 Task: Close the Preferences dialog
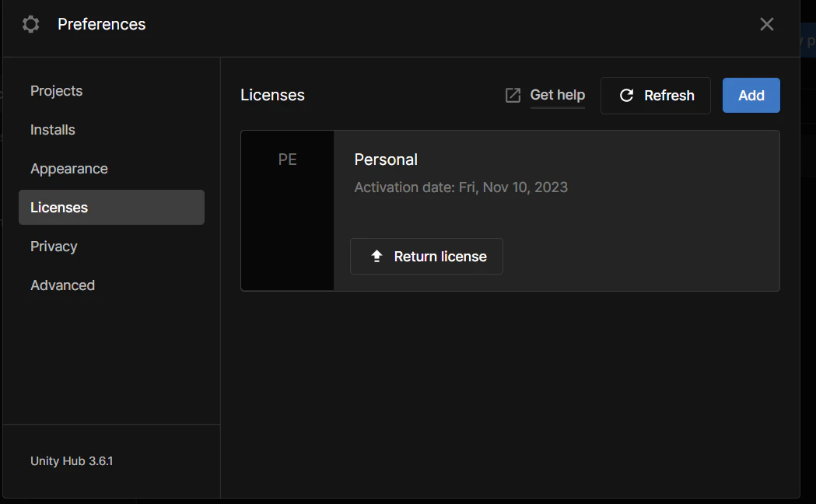tap(766, 24)
